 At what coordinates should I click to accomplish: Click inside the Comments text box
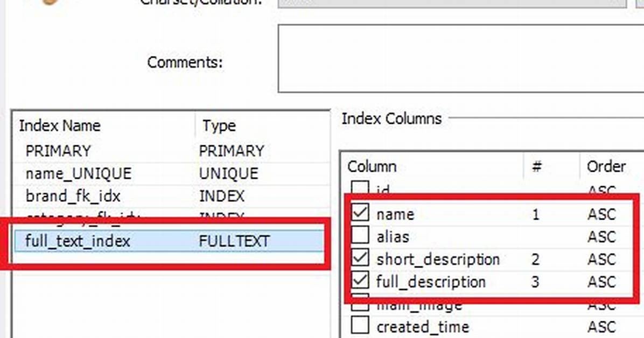(461, 59)
